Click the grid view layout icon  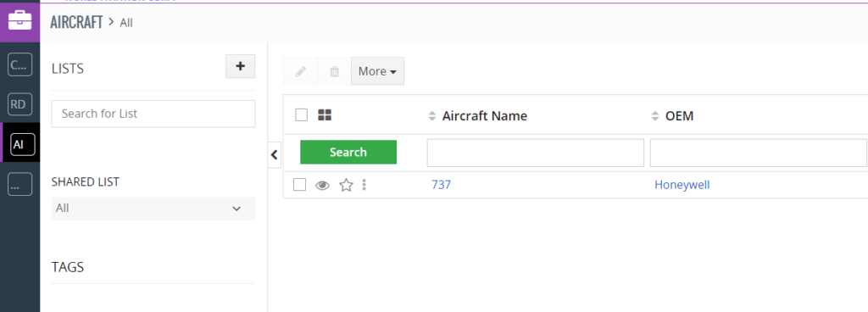325,115
